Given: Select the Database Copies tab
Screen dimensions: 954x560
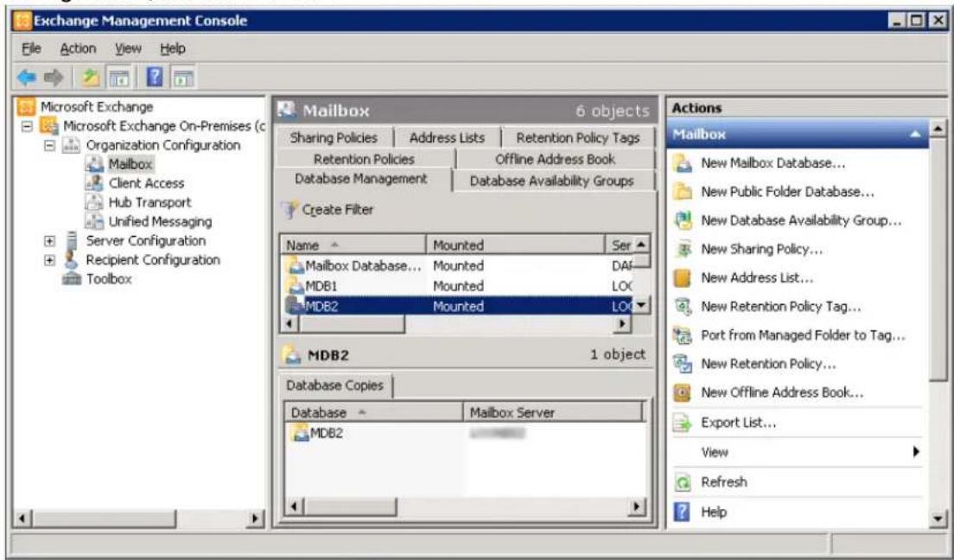Looking at the screenshot, I should [x=335, y=385].
